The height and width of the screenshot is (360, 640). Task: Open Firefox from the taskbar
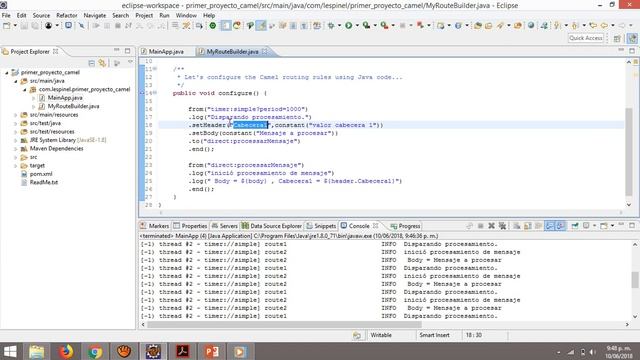coord(66,351)
